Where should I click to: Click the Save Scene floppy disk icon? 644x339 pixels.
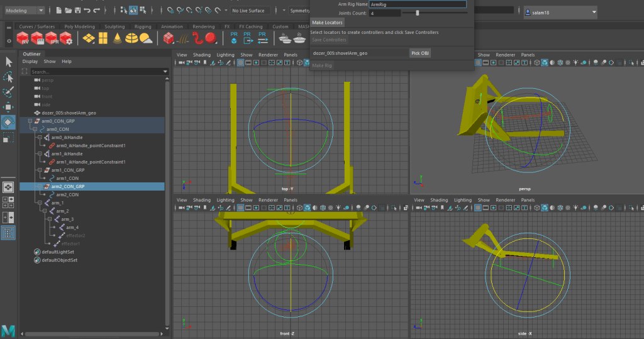pyautogui.click(x=77, y=11)
